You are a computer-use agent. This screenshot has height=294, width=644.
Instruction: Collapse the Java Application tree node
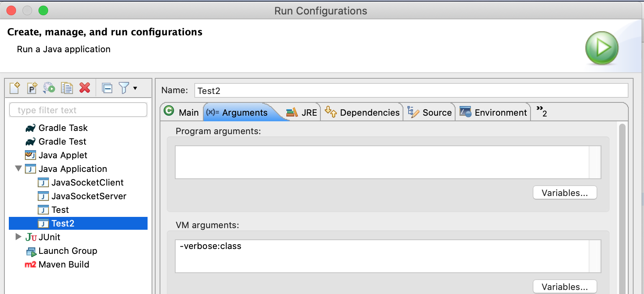click(x=18, y=169)
